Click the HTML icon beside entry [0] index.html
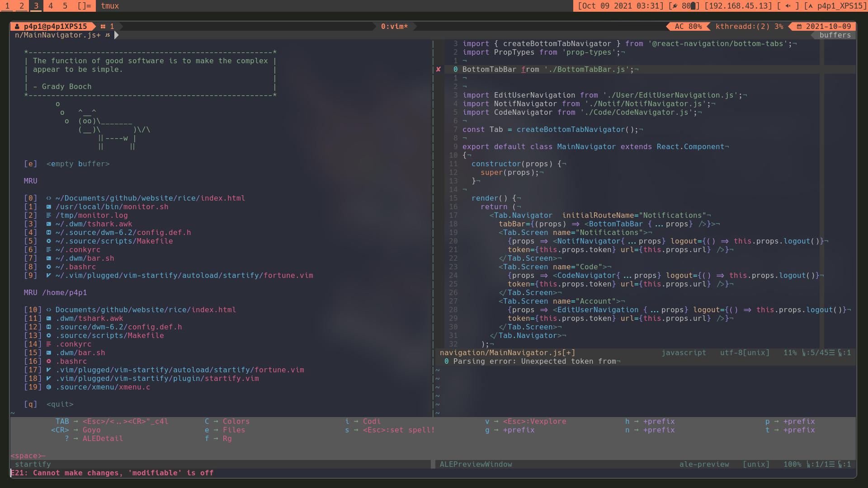The image size is (868, 488). (x=48, y=198)
